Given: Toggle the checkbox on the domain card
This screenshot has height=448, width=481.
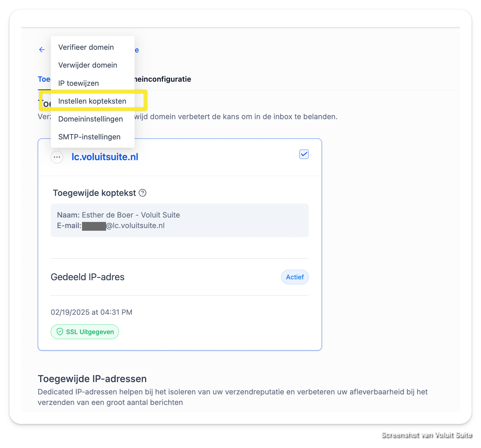Looking at the screenshot, I should [x=304, y=154].
